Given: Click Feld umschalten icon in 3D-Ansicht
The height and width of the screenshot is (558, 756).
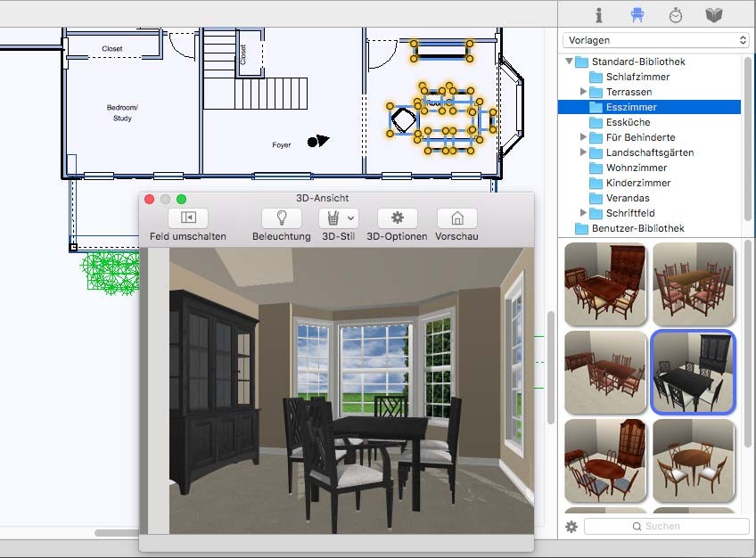Looking at the screenshot, I should pos(188,217).
